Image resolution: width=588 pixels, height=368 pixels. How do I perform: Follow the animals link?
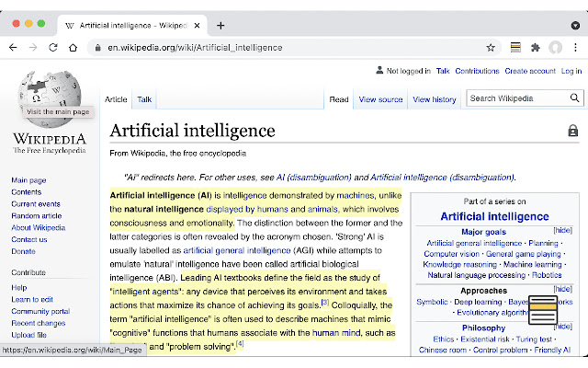pos(322,209)
